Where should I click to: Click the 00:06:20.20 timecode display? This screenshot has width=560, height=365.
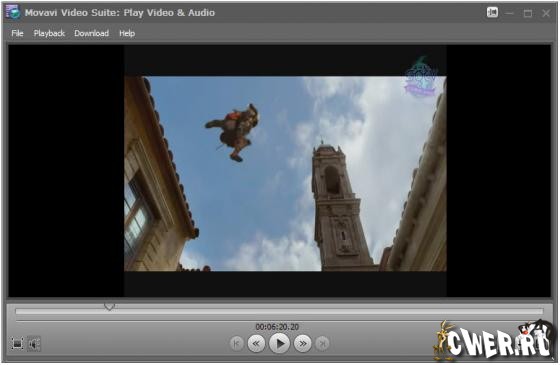[277, 326]
